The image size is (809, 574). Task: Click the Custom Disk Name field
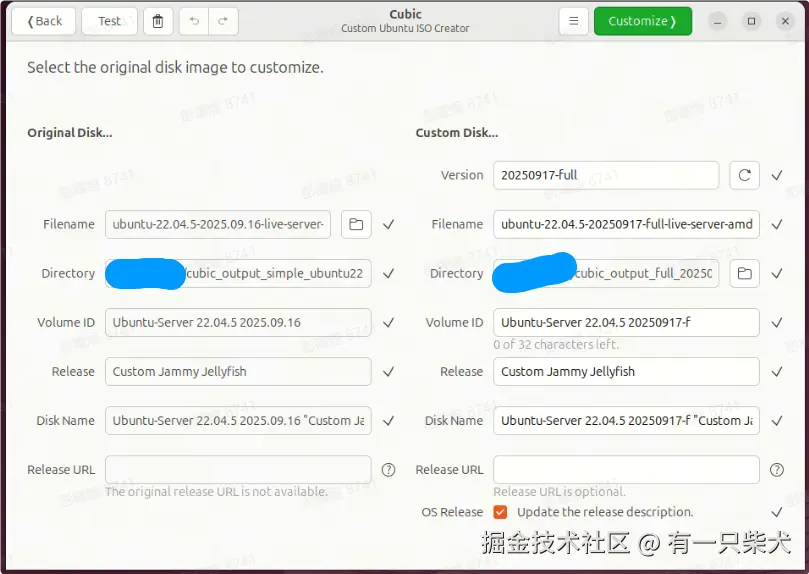626,420
